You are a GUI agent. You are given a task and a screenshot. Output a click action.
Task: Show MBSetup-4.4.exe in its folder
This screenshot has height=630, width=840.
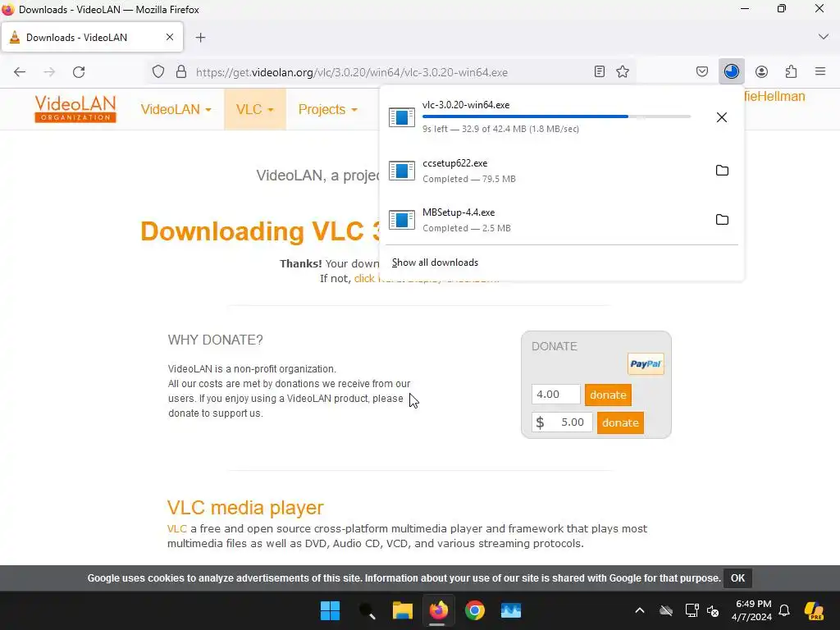[x=722, y=220]
